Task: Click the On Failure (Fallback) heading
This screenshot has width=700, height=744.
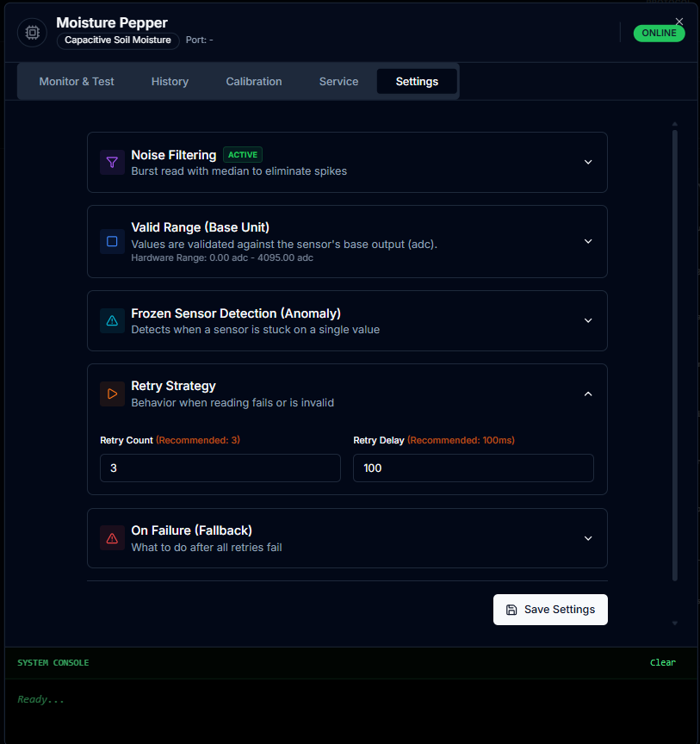Action: coord(192,530)
